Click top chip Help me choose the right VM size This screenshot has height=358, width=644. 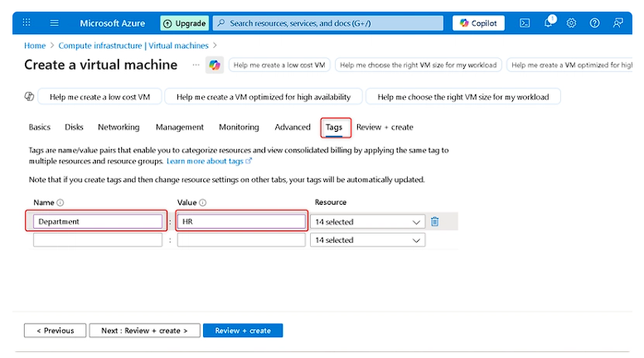click(418, 65)
